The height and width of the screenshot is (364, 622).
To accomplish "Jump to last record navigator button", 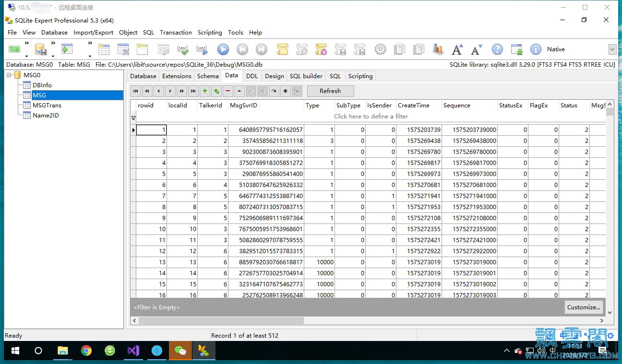I will coord(193,91).
